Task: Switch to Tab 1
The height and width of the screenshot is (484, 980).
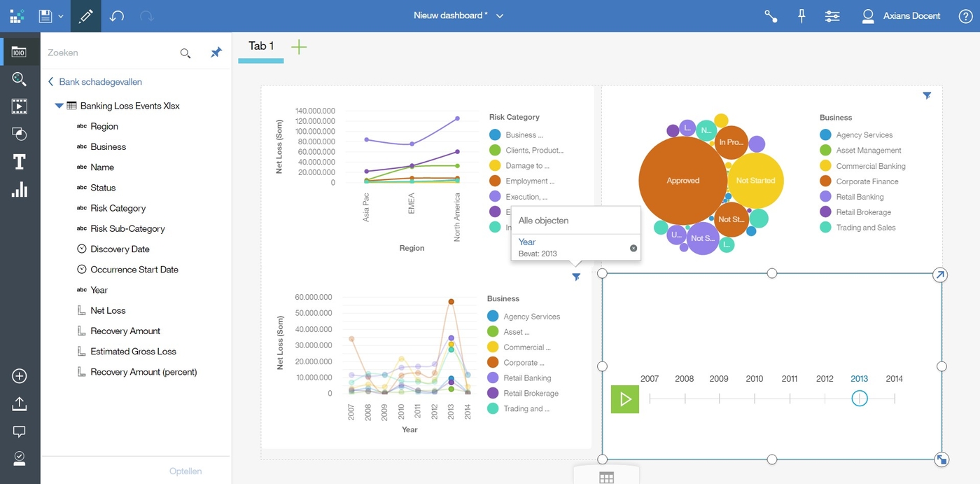Action: [260, 46]
